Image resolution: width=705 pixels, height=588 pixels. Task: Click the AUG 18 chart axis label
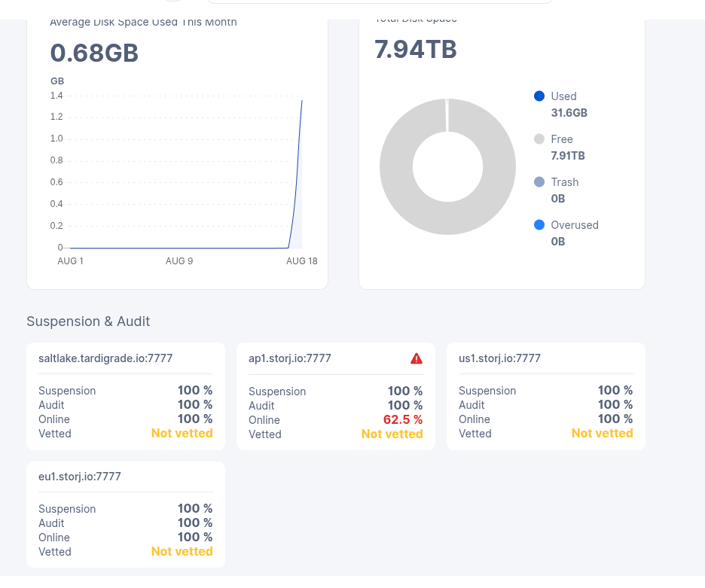(301, 261)
